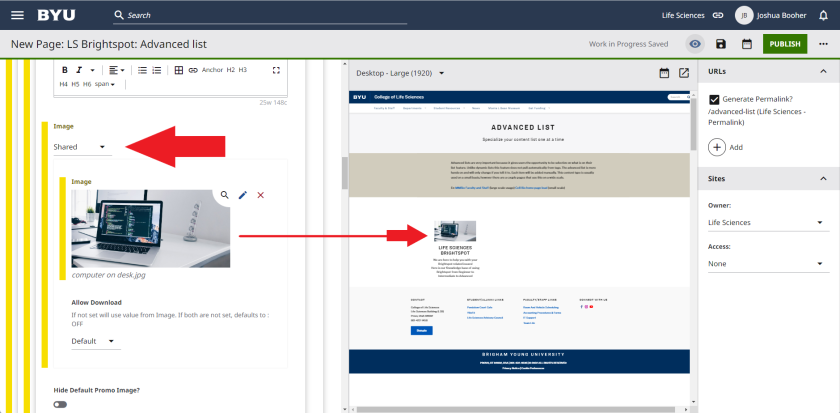The width and height of the screenshot is (840, 413).
Task: Open the Image Shared dropdown
Action: pos(80,147)
